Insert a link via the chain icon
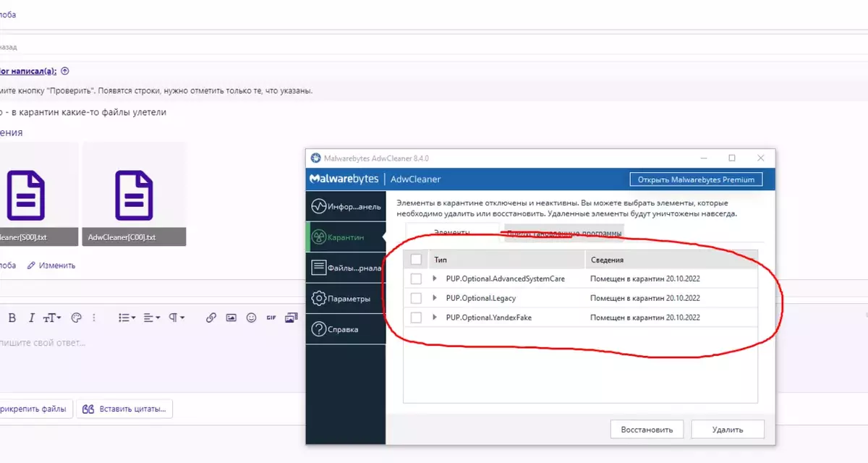Image resolution: width=868 pixels, height=463 pixels. tap(211, 318)
